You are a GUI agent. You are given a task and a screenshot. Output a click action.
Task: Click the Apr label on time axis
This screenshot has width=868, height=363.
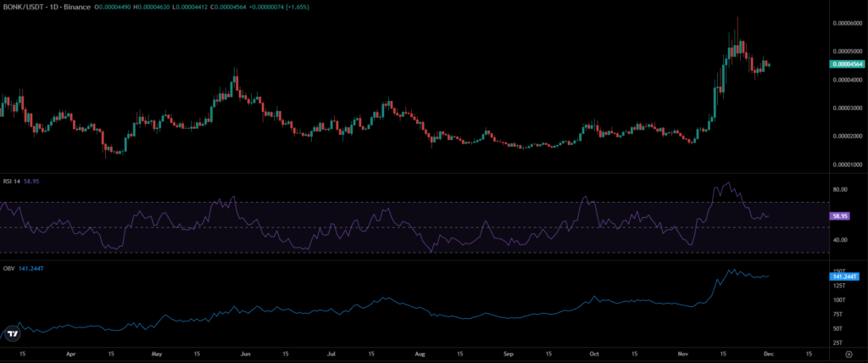[71, 353]
